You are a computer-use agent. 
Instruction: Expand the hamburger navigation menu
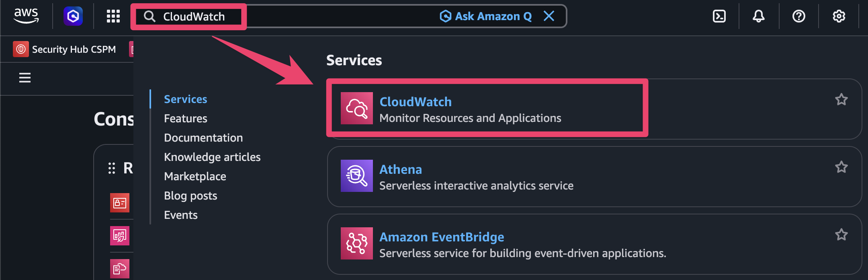pos(25,78)
